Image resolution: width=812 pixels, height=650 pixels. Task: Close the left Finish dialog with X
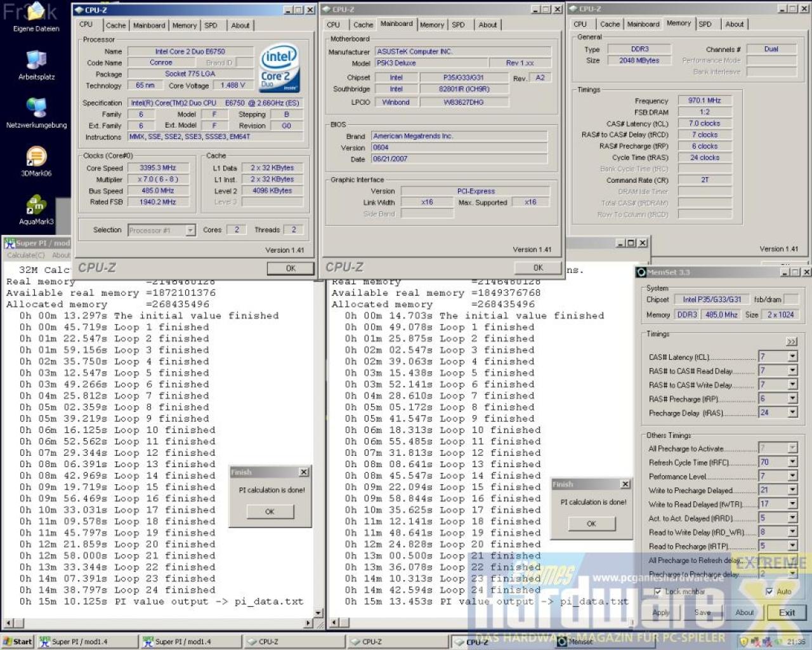[x=304, y=472]
